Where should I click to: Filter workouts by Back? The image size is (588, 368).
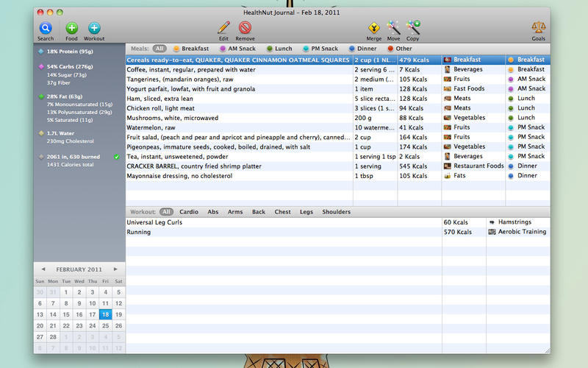[259, 212]
